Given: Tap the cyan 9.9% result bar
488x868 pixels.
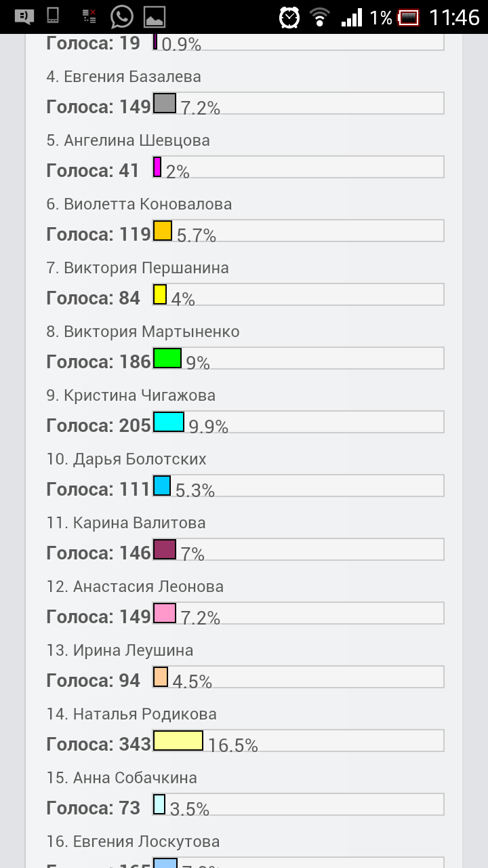Looking at the screenshot, I should (x=169, y=422).
